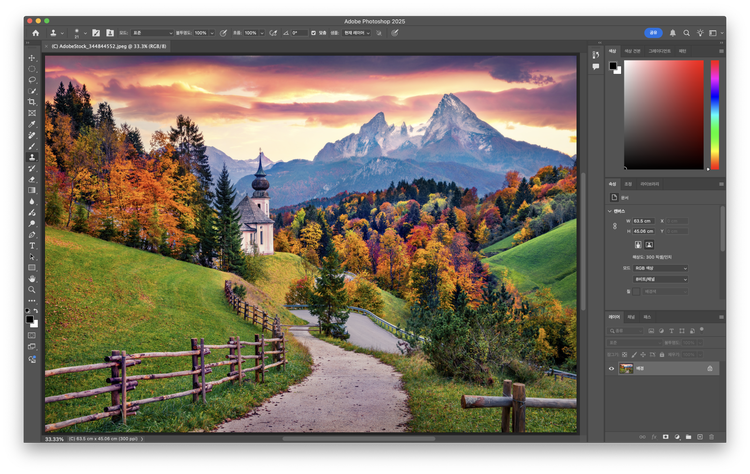This screenshot has width=750, height=474.
Task: Switch to the Gradients tab
Action: [x=659, y=51]
